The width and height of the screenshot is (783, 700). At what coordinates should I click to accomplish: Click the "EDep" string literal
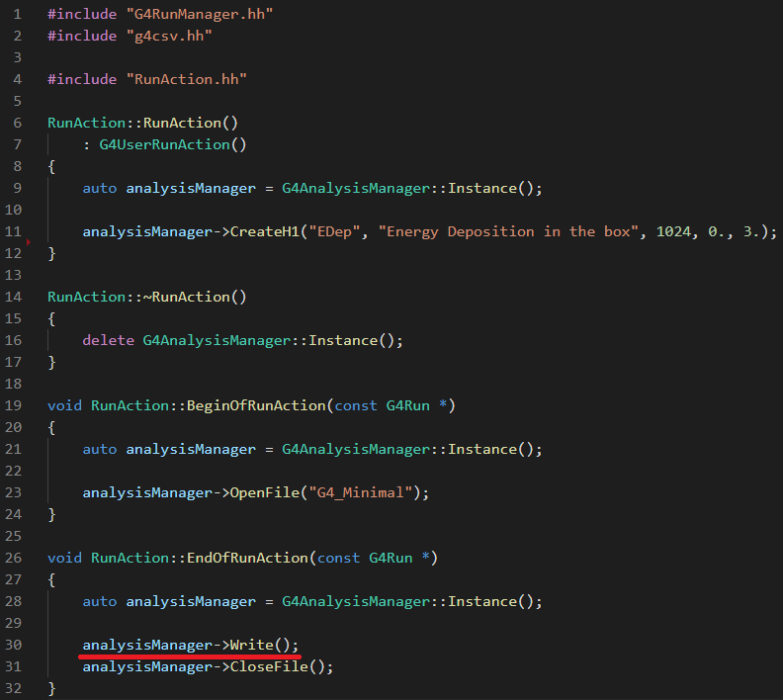(x=337, y=231)
